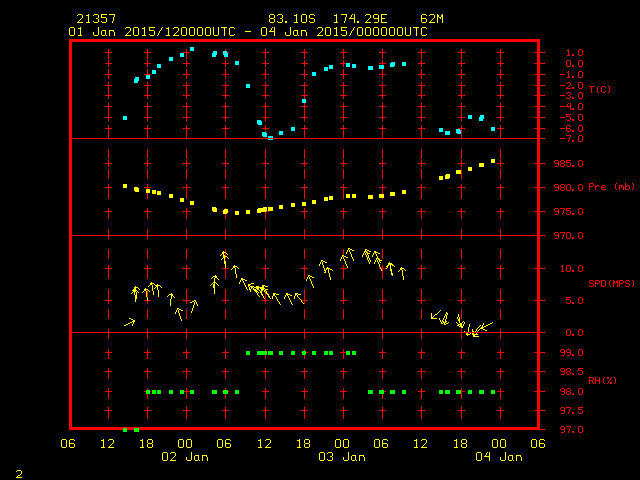Click the T(C) temperature axis label

click(x=599, y=89)
